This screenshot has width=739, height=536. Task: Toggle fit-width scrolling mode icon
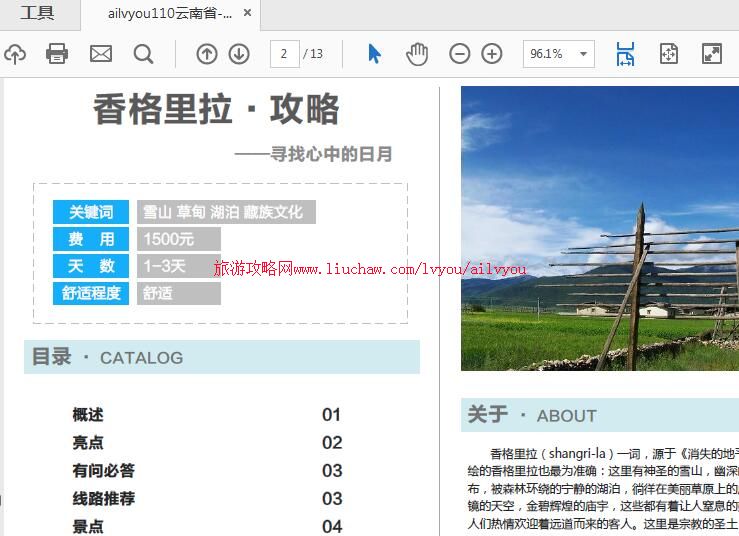pos(625,54)
